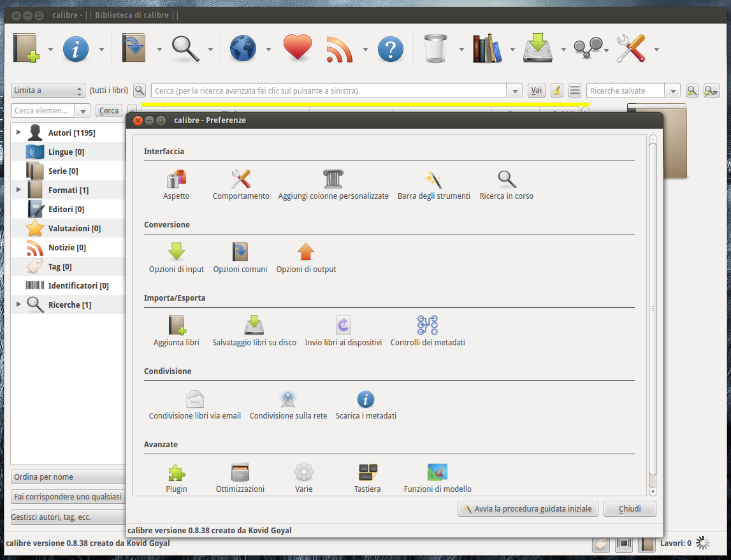
Task: Open Opzioni di input
Action: click(x=177, y=258)
